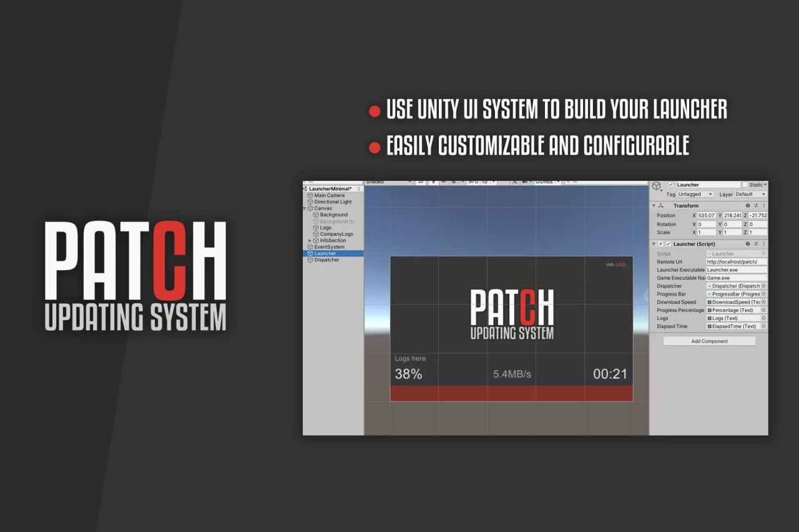This screenshot has height=532, width=799.
Task: Click the Main Camera cube icon
Action: coord(310,195)
